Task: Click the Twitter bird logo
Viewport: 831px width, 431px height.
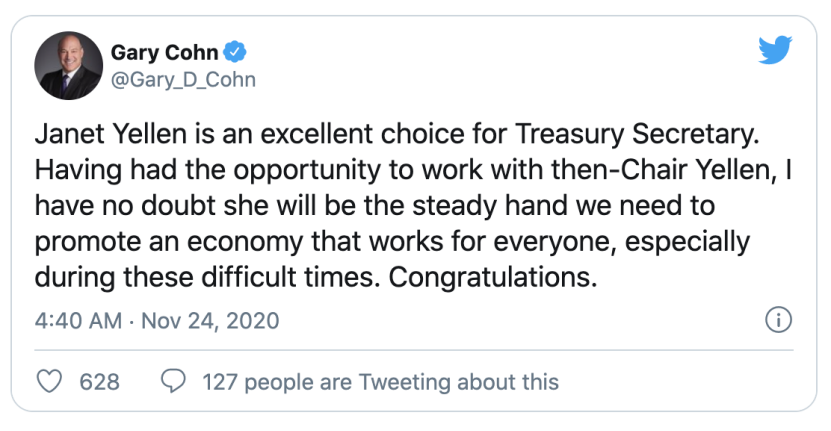Action: 775,50
